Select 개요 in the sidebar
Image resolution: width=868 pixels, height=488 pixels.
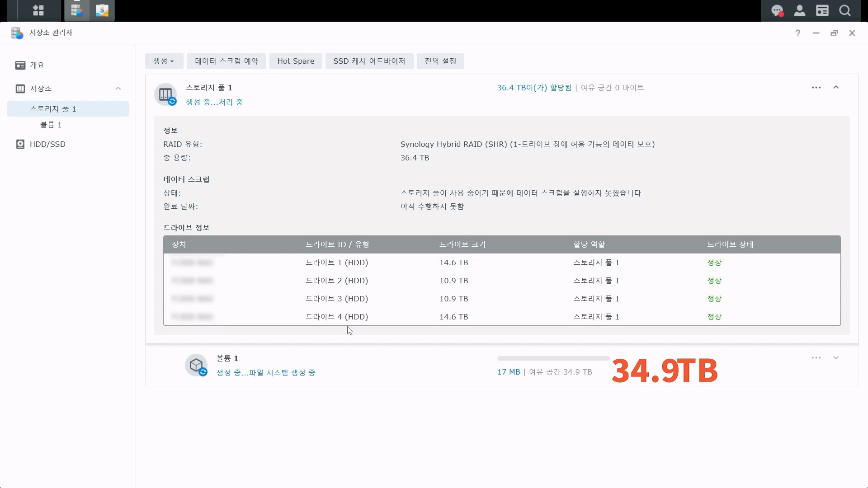pyautogui.click(x=37, y=65)
